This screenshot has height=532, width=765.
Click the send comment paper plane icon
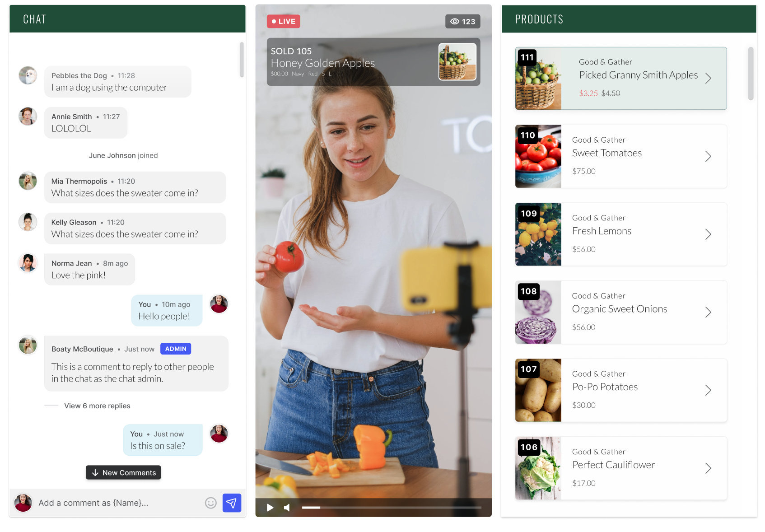(x=232, y=503)
